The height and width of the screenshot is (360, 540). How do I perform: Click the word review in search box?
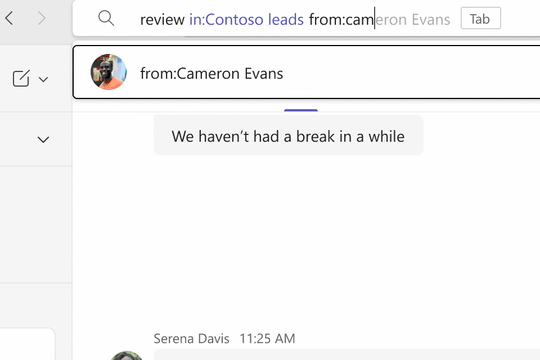point(162,20)
